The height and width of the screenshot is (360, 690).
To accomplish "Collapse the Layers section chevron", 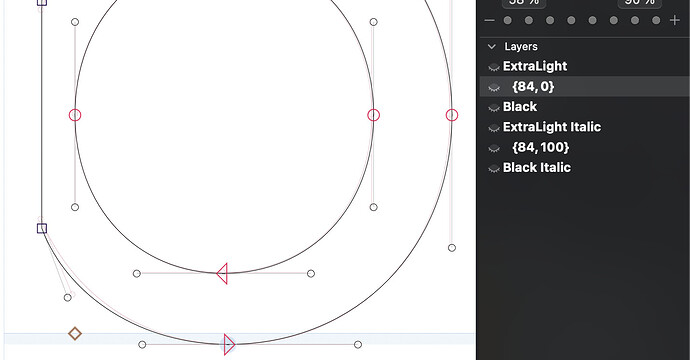I will click(x=492, y=46).
